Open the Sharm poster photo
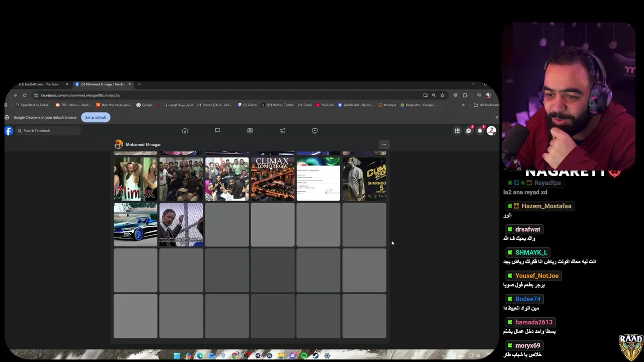This screenshot has height=362, width=644. point(364,179)
